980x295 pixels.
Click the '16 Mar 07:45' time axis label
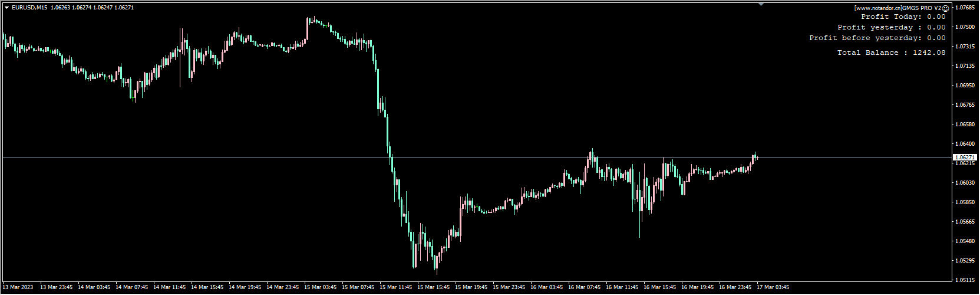tap(585, 288)
